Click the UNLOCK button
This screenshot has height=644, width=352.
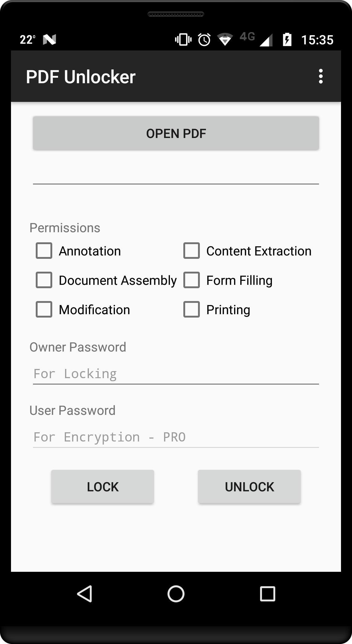click(249, 487)
